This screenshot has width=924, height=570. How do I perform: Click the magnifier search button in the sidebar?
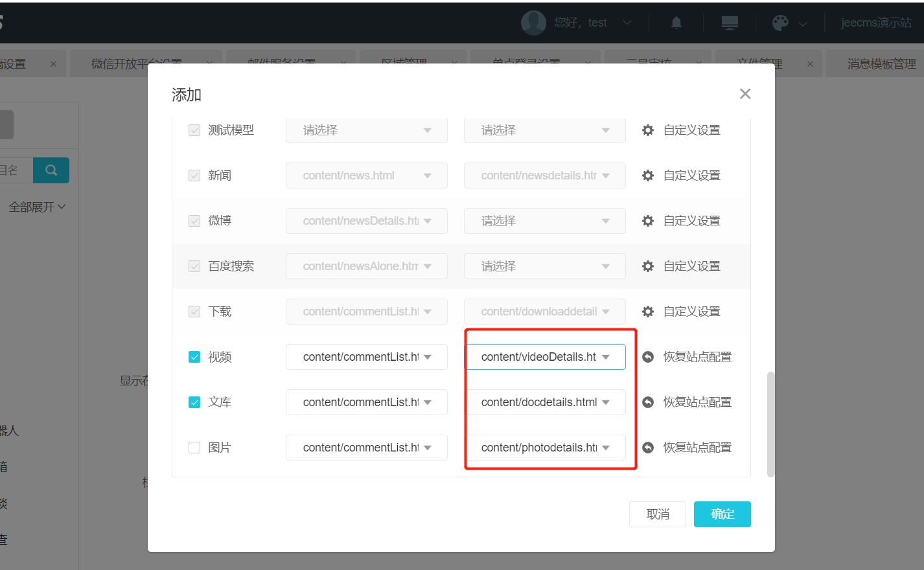pos(51,170)
